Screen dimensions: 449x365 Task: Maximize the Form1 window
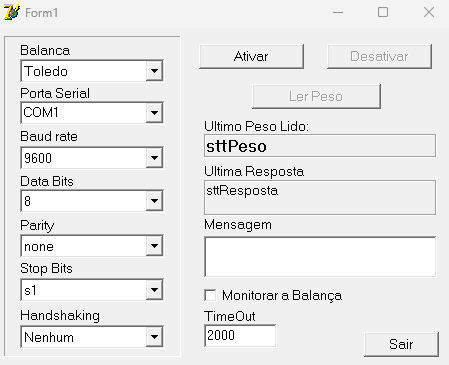[383, 13]
